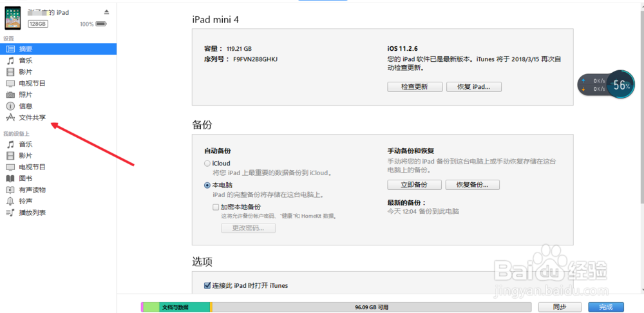644x313 pixels.
Task: Select 影片 icon under 设置
Action: tap(11, 72)
